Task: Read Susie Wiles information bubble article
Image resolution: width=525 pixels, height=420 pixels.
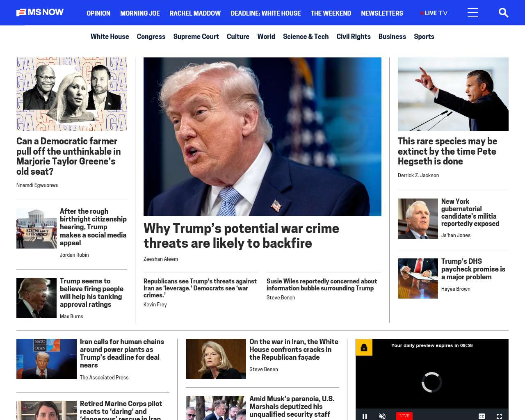Action: click(x=322, y=285)
